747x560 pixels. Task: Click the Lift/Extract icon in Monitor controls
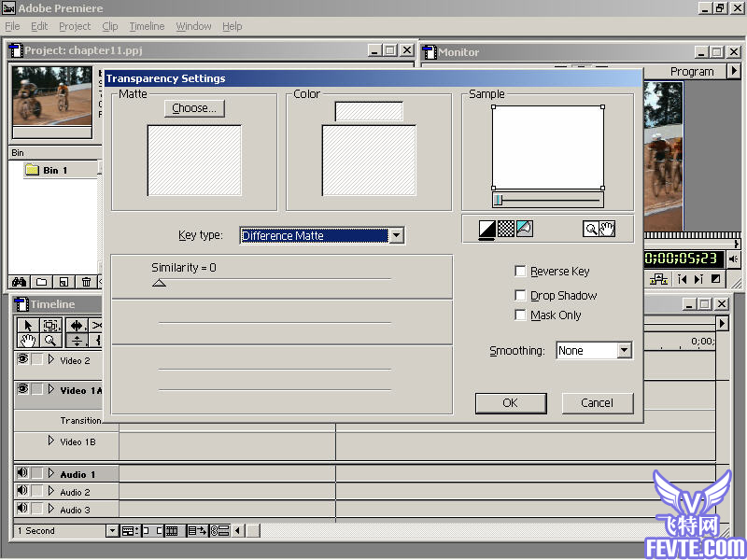tap(658, 279)
